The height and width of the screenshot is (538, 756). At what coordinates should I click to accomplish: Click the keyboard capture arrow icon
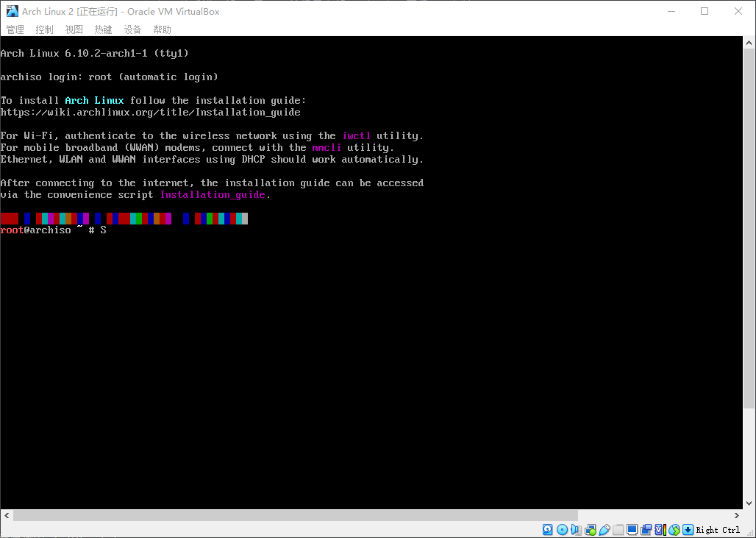pyautogui.click(x=688, y=529)
